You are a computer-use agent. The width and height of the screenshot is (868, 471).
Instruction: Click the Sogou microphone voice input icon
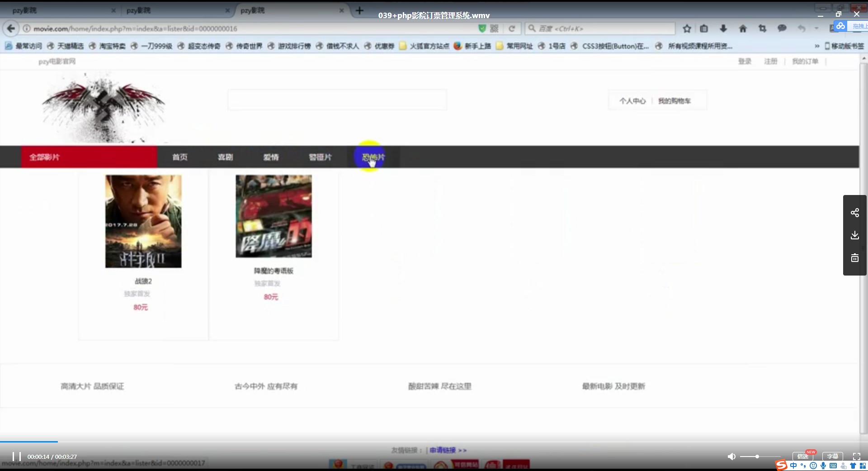[823, 466]
